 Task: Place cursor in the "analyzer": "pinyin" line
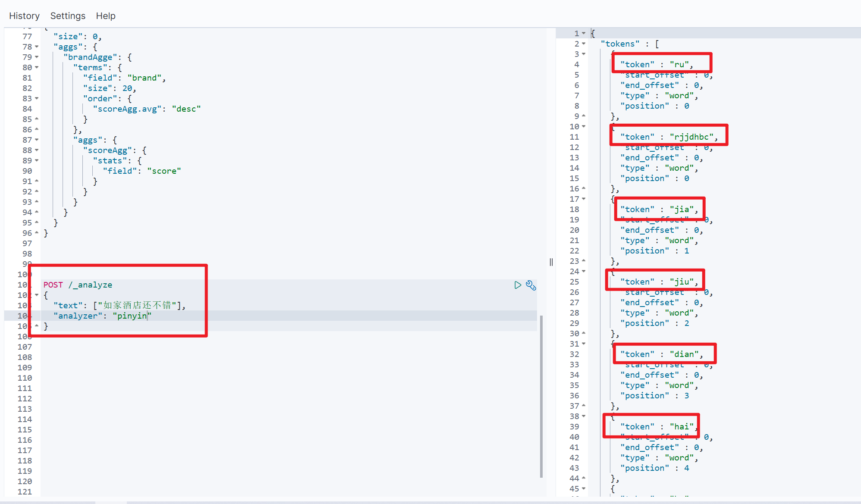pos(102,316)
